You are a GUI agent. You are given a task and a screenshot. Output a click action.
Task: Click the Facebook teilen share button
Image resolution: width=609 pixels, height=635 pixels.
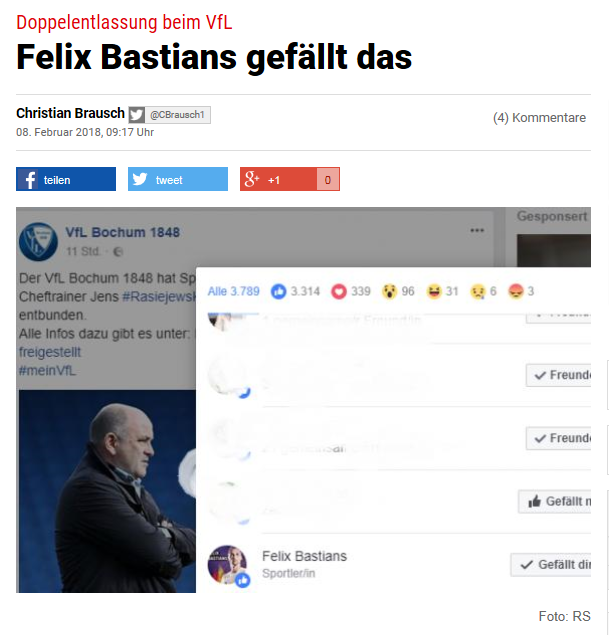(x=66, y=179)
